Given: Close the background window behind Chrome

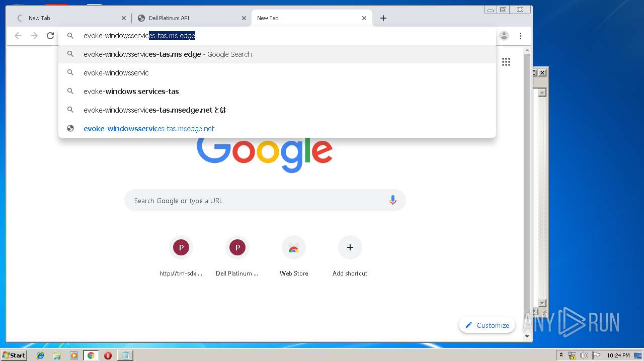Looking at the screenshot, I should (x=542, y=73).
